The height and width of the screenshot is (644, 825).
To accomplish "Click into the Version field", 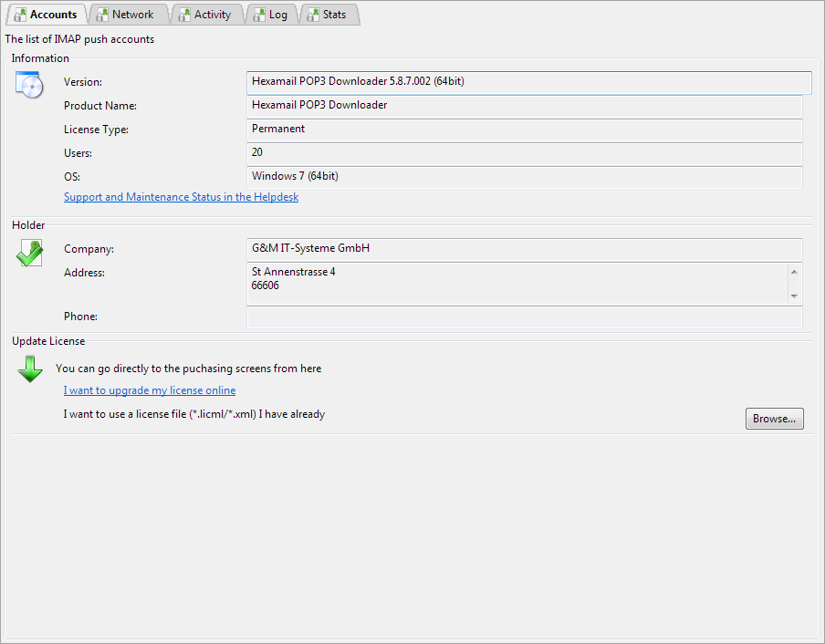I will pyautogui.click(x=528, y=82).
